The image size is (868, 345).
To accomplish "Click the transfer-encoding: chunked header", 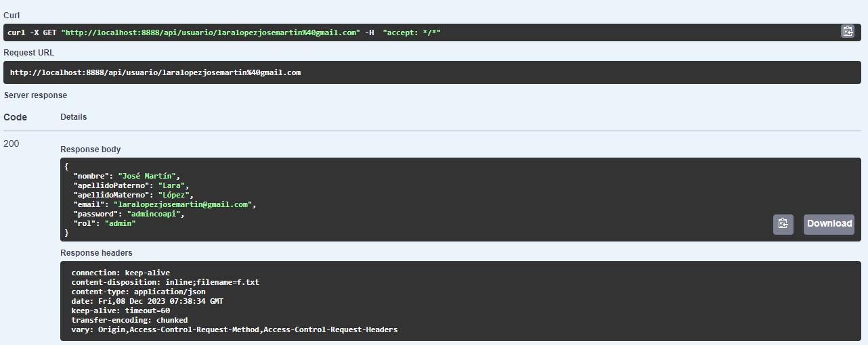I will click(129, 320).
